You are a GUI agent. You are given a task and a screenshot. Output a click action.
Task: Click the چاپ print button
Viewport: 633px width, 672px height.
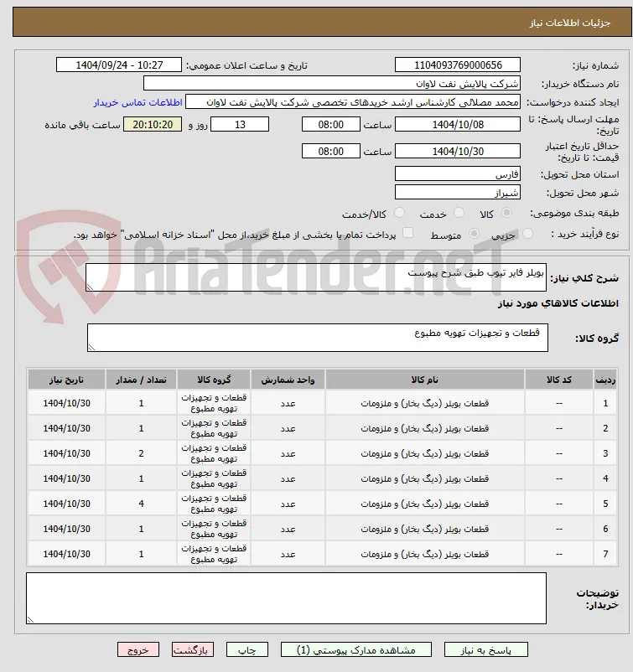(247, 649)
